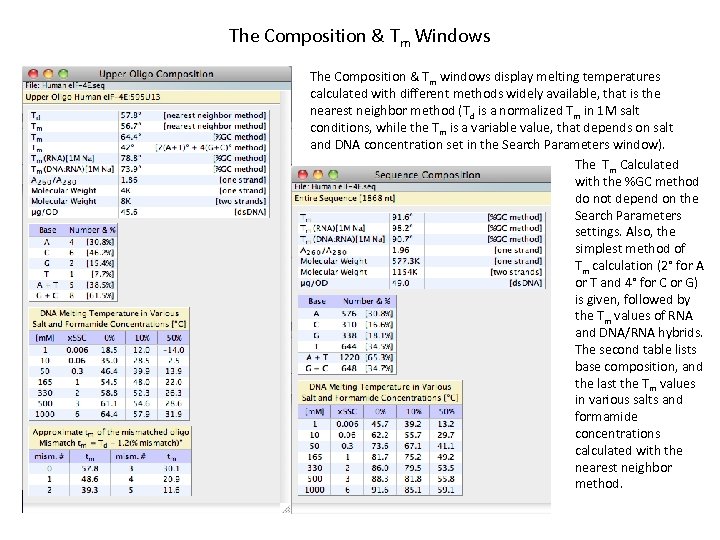Click Molecular Weight value 577.3K
The width and height of the screenshot is (720, 540).
pos(406,261)
